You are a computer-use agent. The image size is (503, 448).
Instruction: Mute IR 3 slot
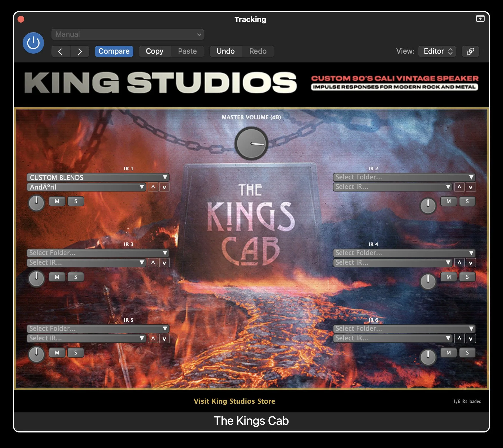pos(57,277)
